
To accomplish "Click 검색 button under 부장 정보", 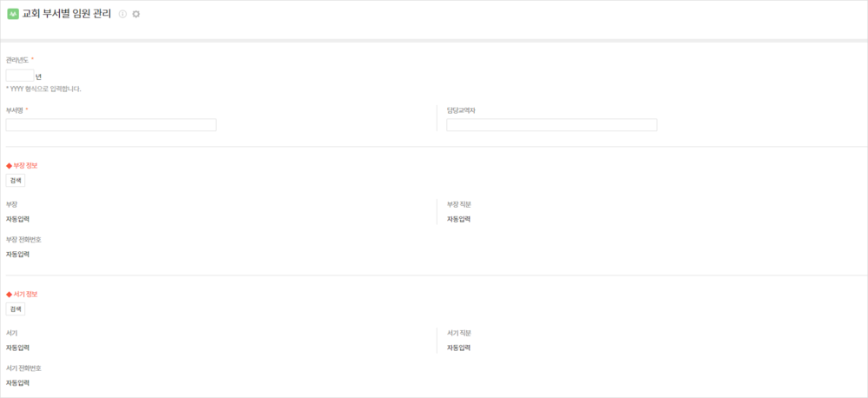I will (16, 180).
